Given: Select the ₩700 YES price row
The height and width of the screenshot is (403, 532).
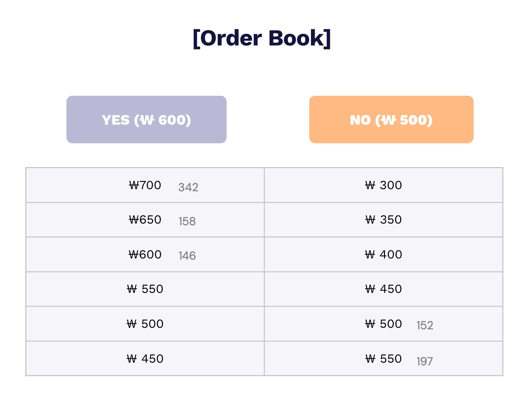Looking at the screenshot, I should 145,185.
